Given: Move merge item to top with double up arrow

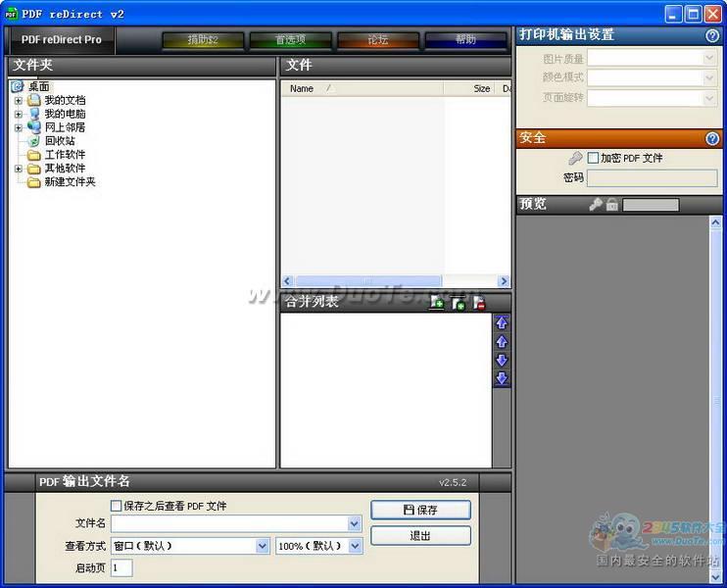Looking at the screenshot, I should tap(502, 322).
